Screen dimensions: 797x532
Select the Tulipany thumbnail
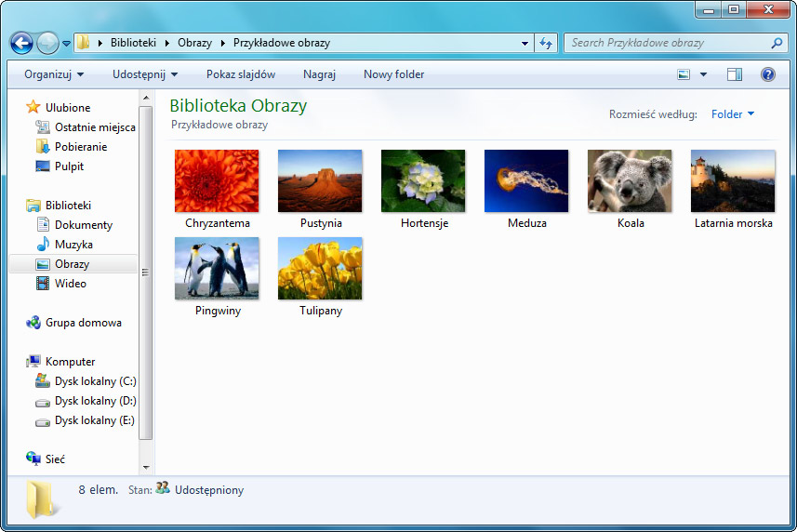[320, 268]
